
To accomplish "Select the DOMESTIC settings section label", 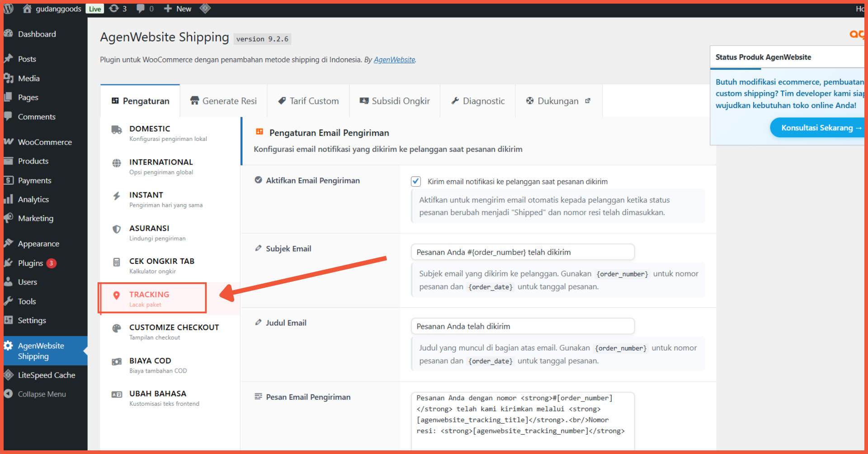I will coord(150,129).
